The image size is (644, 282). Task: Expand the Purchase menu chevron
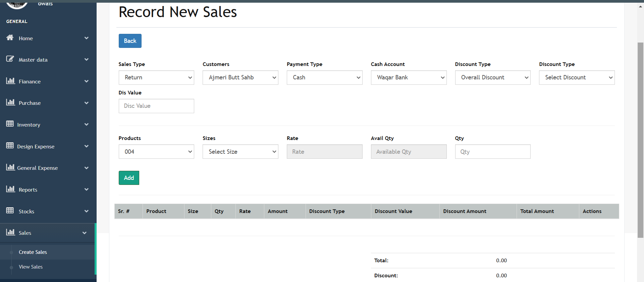87,103
